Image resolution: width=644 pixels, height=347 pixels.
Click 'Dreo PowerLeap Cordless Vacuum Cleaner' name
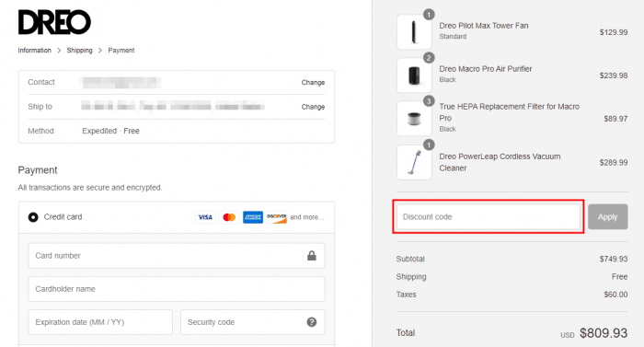point(500,162)
